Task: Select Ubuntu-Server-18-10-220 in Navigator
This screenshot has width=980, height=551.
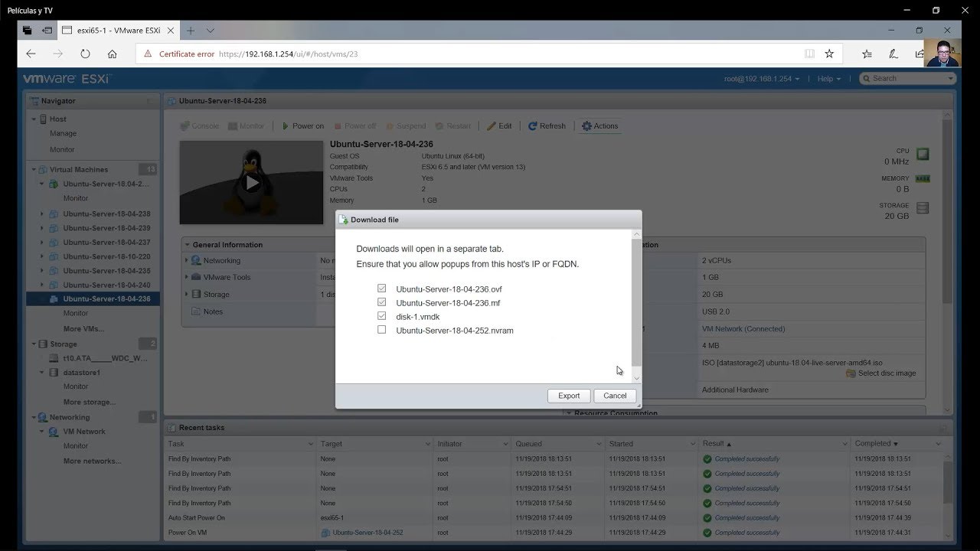Action: pos(106,257)
